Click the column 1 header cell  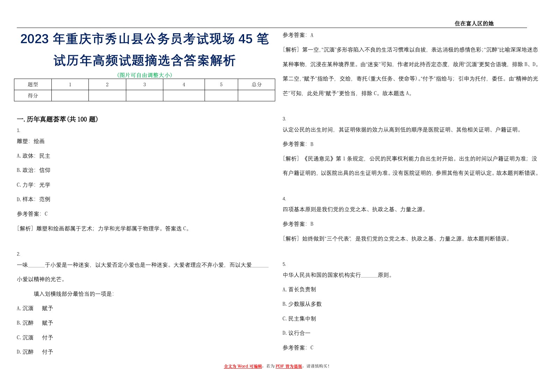pyautogui.click(x=70, y=85)
